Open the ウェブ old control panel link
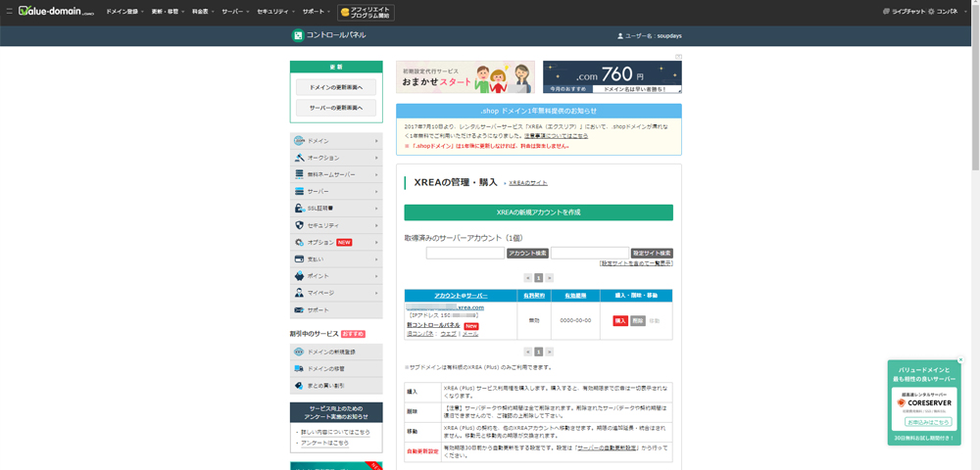The width and height of the screenshot is (980, 470). (x=448, y=334)
